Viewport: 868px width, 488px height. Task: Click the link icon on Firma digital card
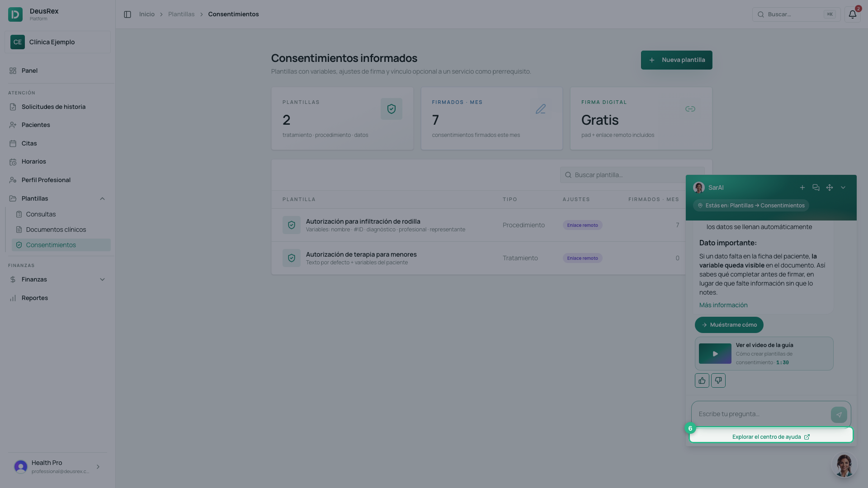coord(690,109)
